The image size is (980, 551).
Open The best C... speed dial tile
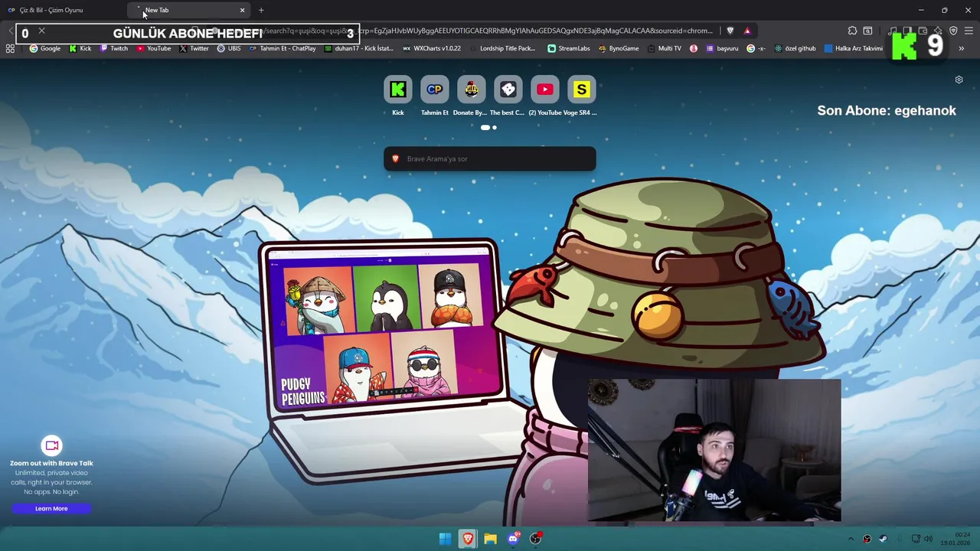pos(508,90)
